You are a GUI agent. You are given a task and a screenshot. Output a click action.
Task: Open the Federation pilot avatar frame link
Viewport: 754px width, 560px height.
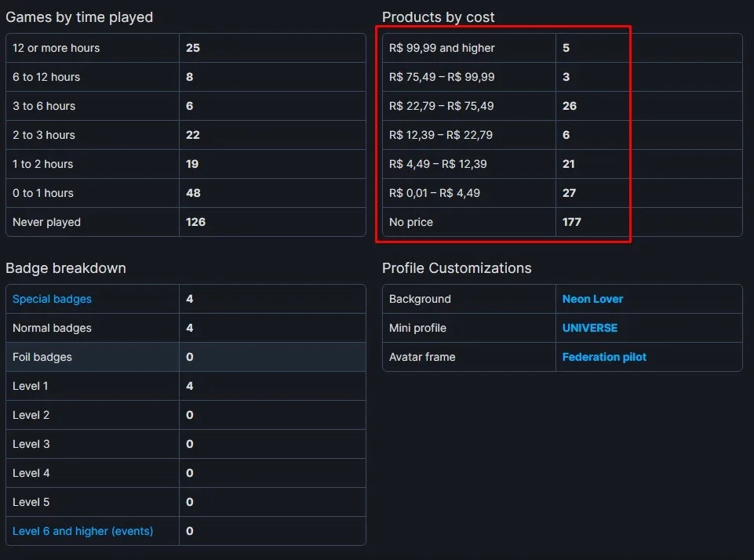tap(604, 357)
